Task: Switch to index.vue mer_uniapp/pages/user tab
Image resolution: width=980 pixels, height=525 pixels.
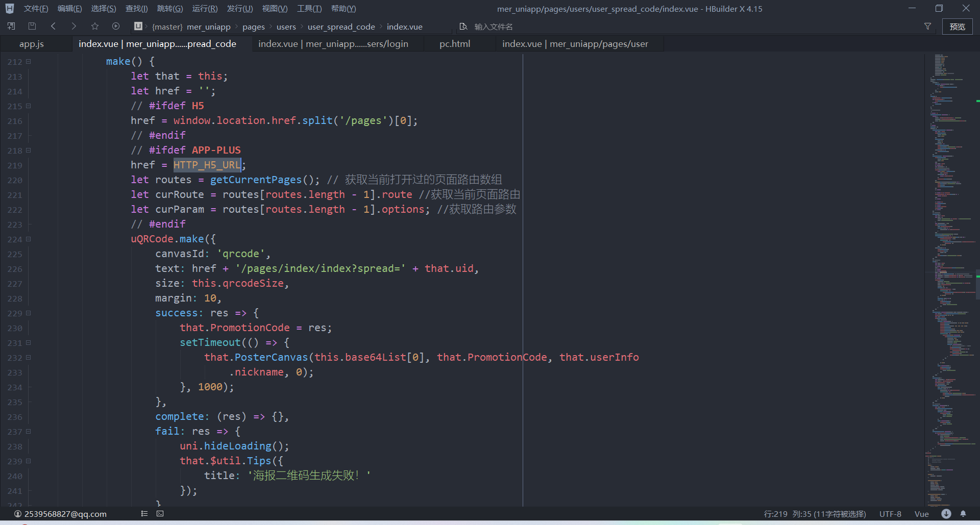Action: (x=575, y=44)
